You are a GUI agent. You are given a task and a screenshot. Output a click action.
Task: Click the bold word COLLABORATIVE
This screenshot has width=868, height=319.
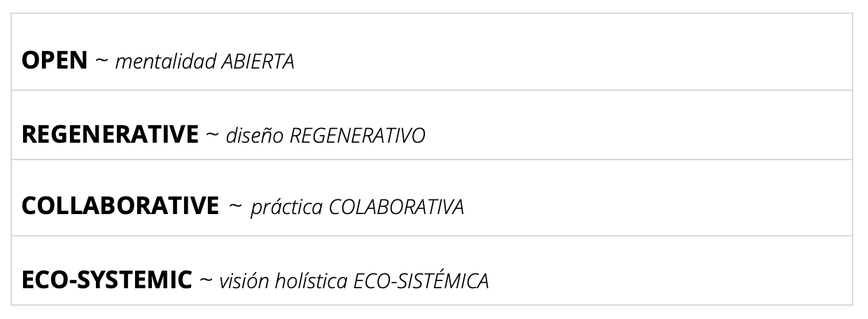[x=120, y=207]
